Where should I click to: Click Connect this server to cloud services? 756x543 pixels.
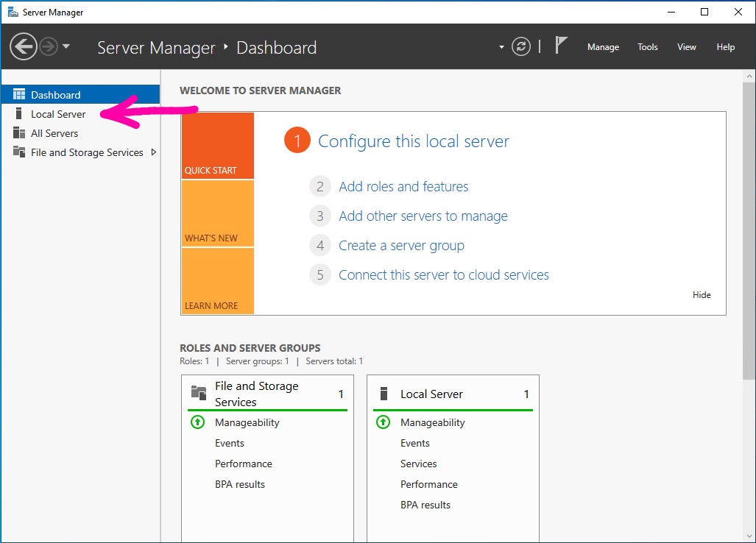[443, 275]
